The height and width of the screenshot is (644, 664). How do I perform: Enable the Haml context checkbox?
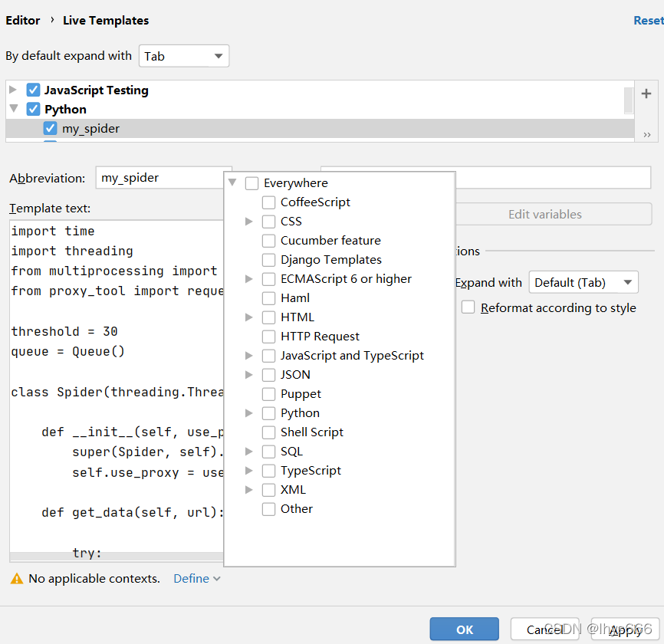(x=268, y=298)
